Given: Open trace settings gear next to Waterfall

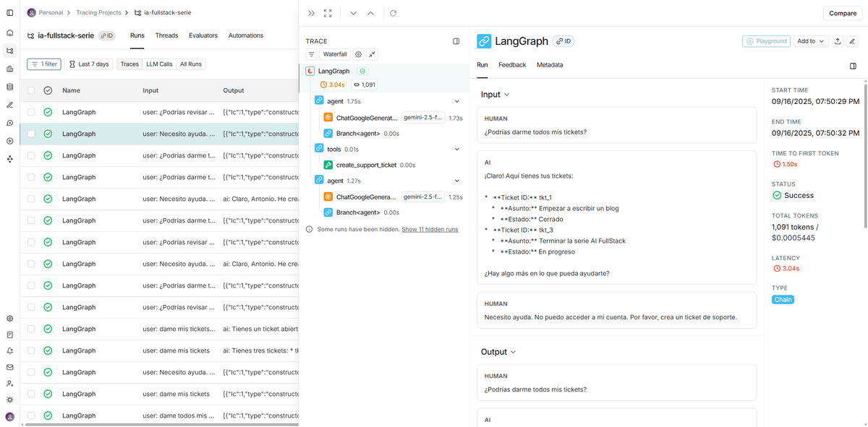Looking at the screenshot, I should tap(358, 54).
